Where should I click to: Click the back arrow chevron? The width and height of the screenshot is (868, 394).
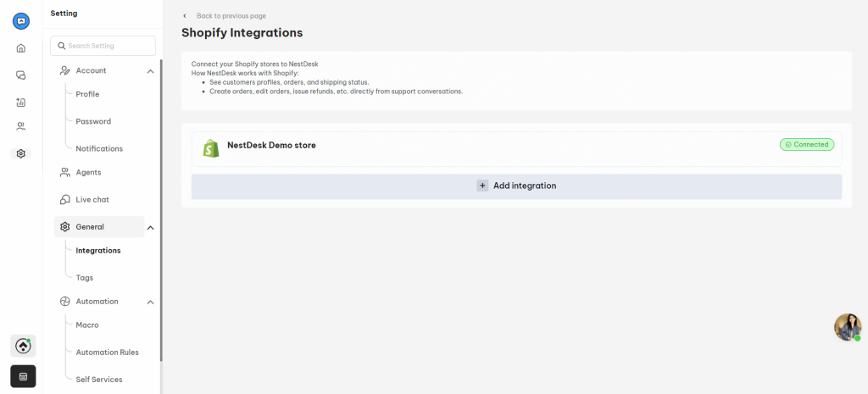pyautogui.click(x=184, y=16)
